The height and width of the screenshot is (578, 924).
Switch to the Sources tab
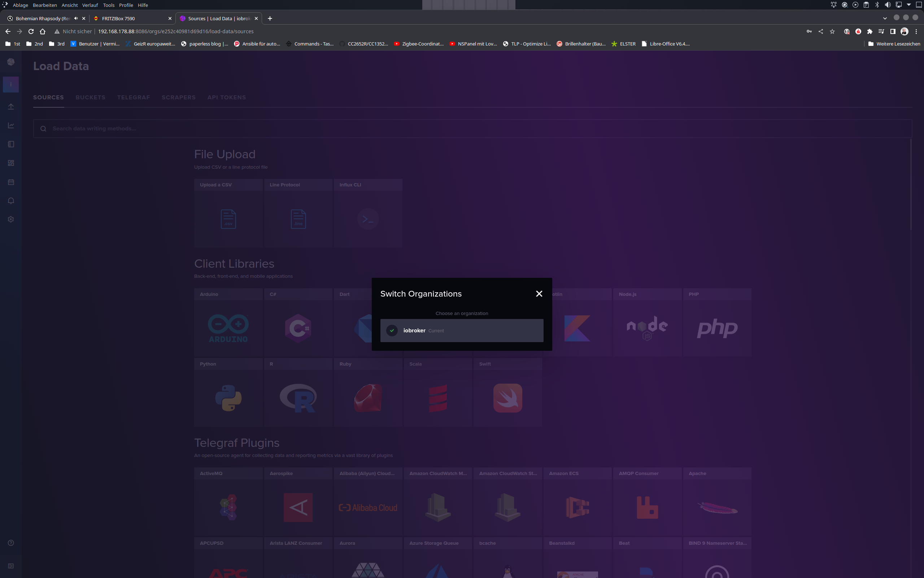[x=48, y=97]
